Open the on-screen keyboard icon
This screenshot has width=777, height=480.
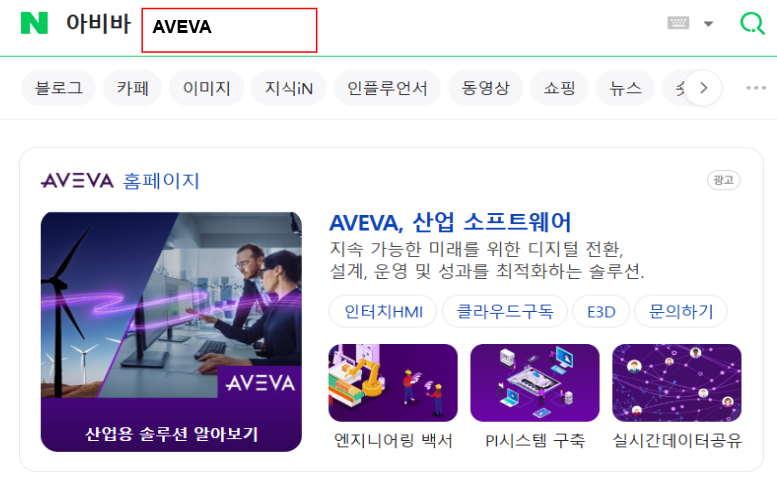click(x=678, y=23)
